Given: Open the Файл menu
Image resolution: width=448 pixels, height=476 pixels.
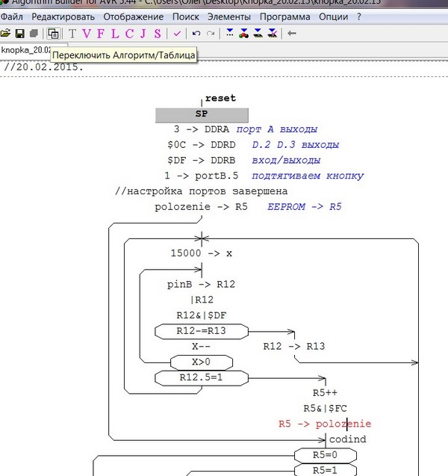Looking at the screenshot, I should click(13, 16).
